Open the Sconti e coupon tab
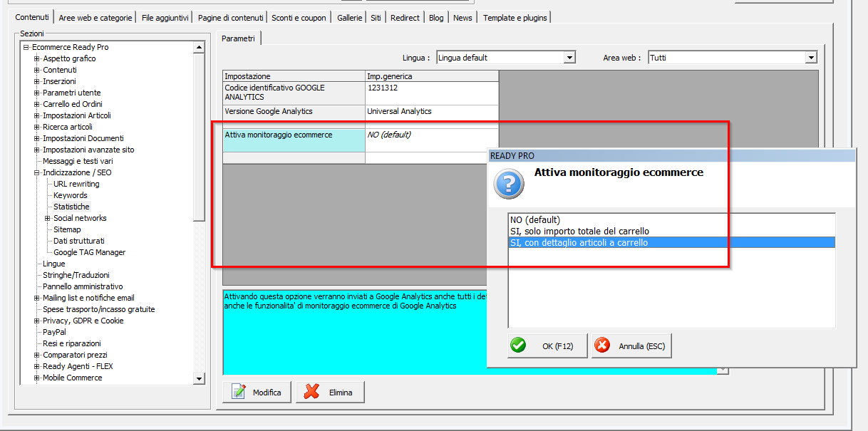 point(299,18)
